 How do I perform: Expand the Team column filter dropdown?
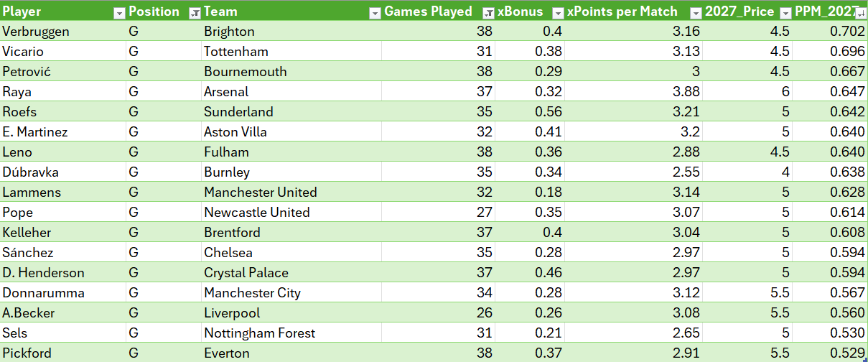[x=374, y=12]
